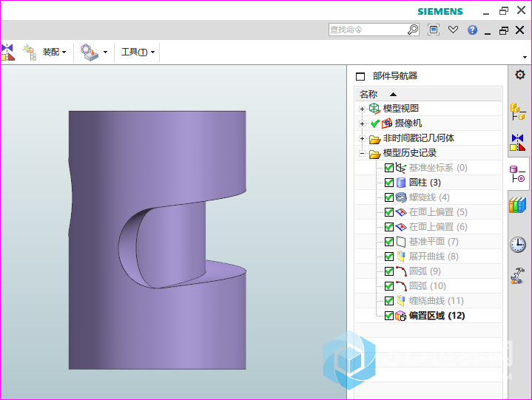The width and height of the screenshot is (532, 400).
Task: Uncheck the 圆弧 (10) checkbox
Action: (388, 286)
